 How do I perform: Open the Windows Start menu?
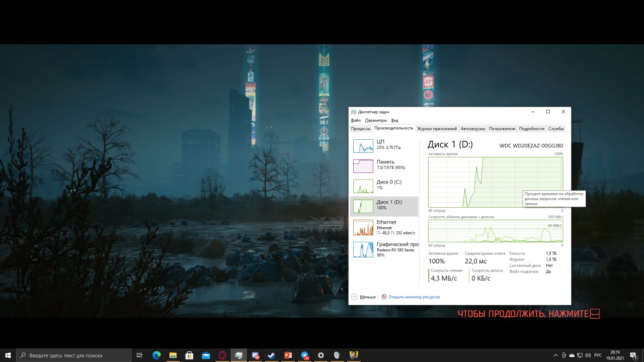click(x=8, y=355)
